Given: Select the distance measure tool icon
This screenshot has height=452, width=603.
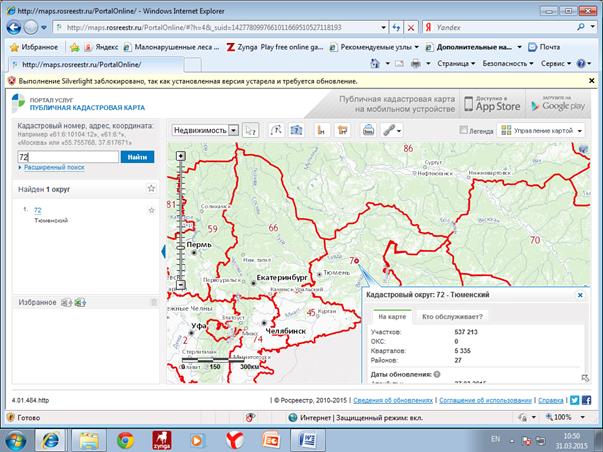Looking at the screenshot, I should [x=276, y=130].
